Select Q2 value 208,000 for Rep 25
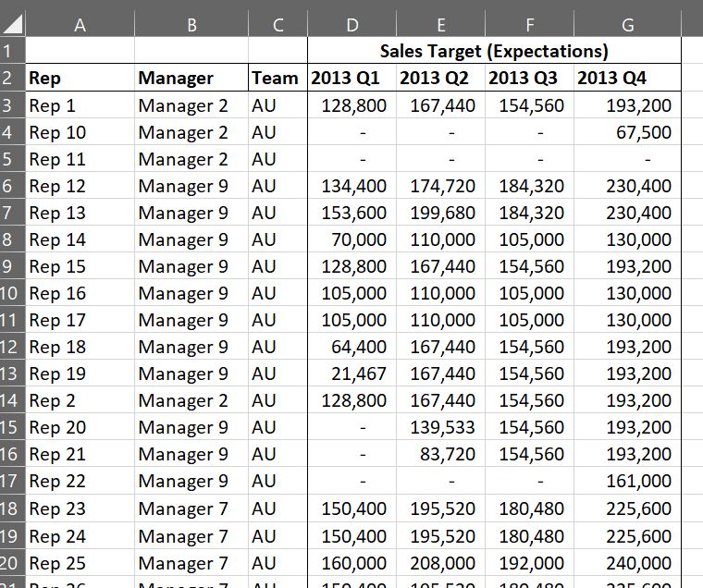The height and width of the screenshot is (588, 703). point(440,563)
